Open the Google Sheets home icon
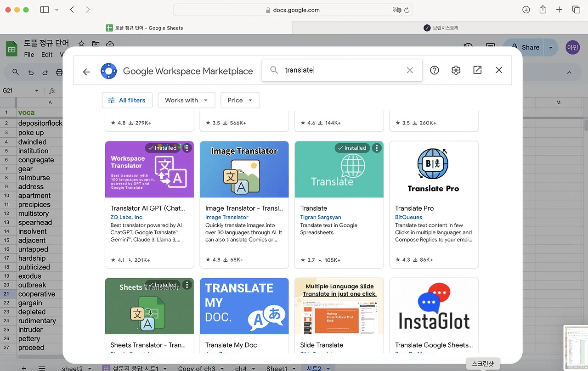Screen dimensions: 588x371 (x=11, y=49)
